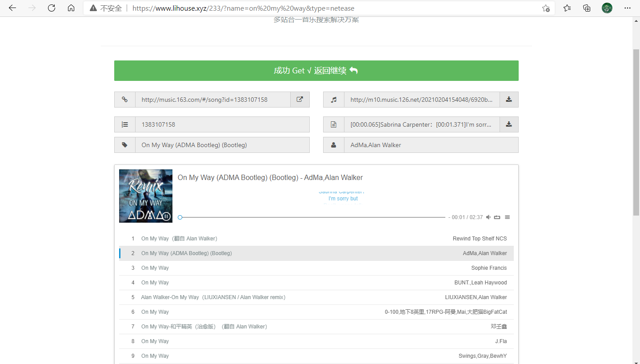Click the green 成功 Get 返回继续 button

[316, 71]
